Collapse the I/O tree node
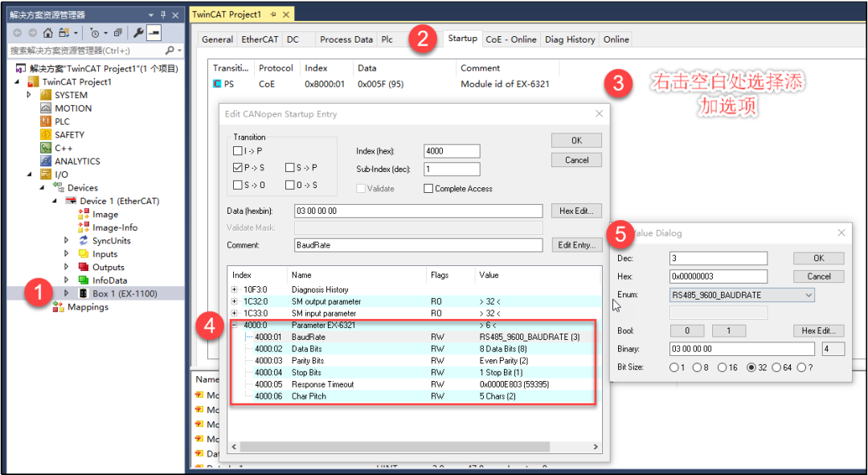This screenshot has width=868, height=475. [x=30, y=175]
